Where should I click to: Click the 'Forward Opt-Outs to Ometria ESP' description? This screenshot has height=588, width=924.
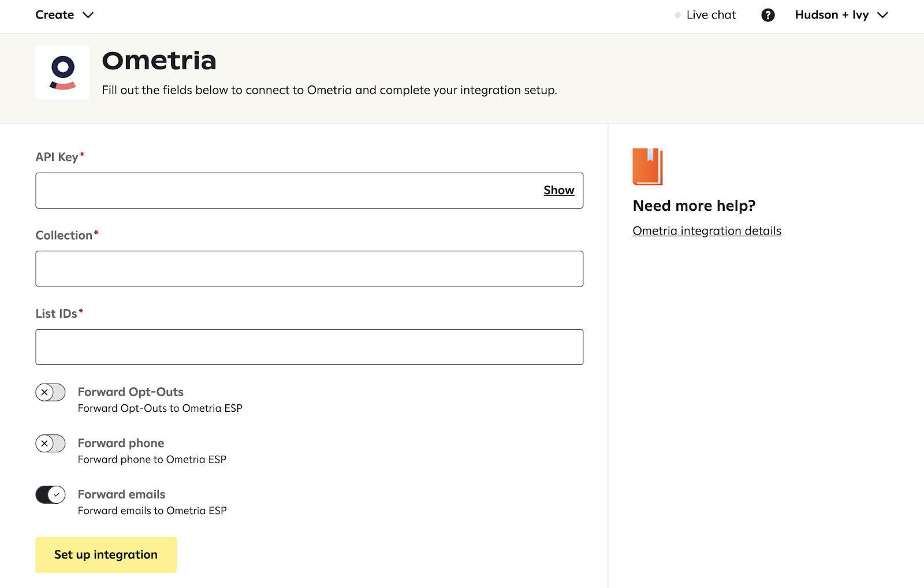[160, 408]
